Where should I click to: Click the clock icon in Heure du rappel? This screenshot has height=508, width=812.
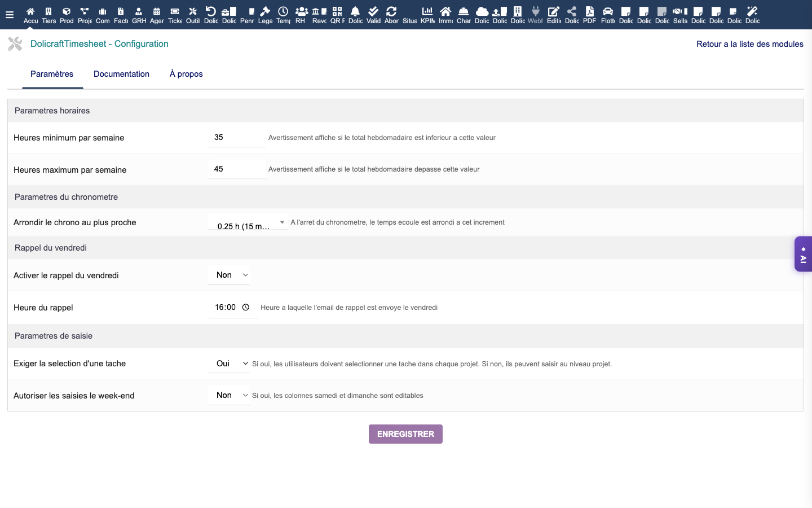point(246,308)
